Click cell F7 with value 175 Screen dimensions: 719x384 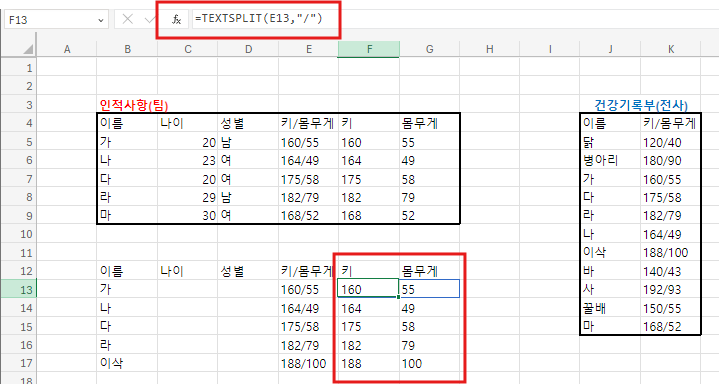[369, 179]
